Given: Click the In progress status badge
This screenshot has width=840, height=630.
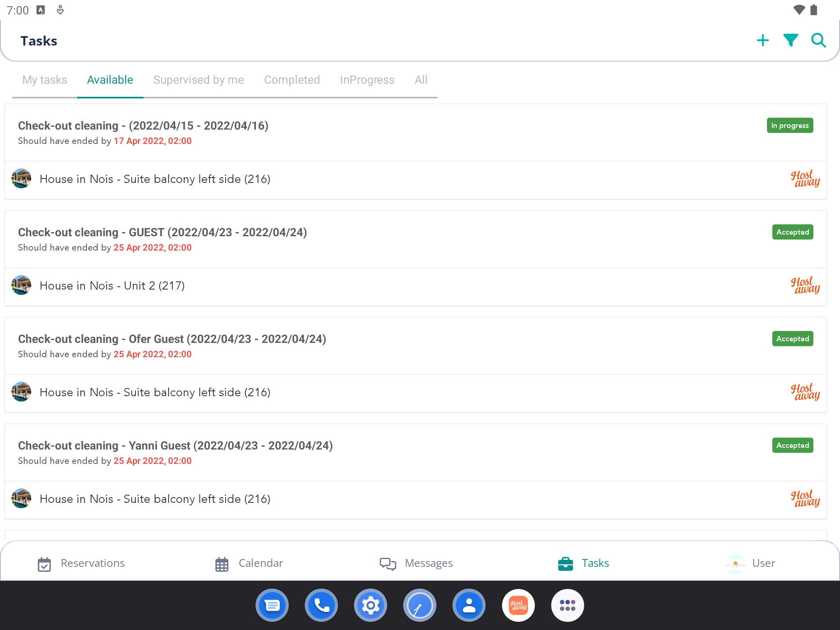Looking at the screenshot, I should click(x=790, y=126).
